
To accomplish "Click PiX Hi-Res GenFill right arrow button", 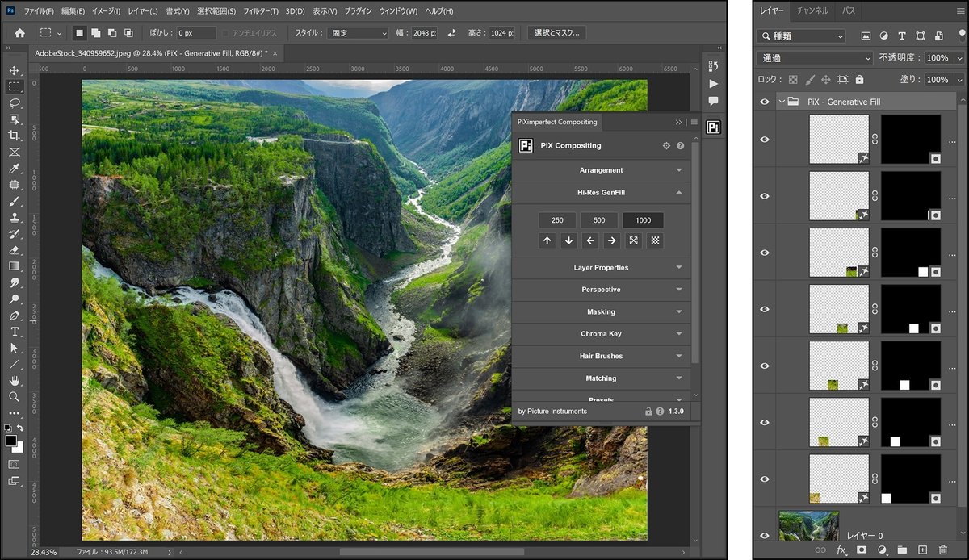I will tap(612, 240).
